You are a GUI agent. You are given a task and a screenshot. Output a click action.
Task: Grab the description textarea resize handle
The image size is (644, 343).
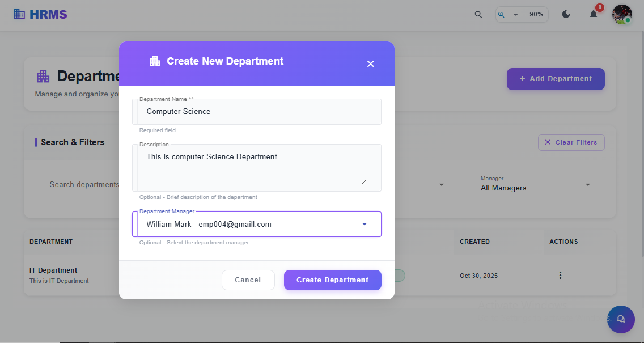point(365,181)
